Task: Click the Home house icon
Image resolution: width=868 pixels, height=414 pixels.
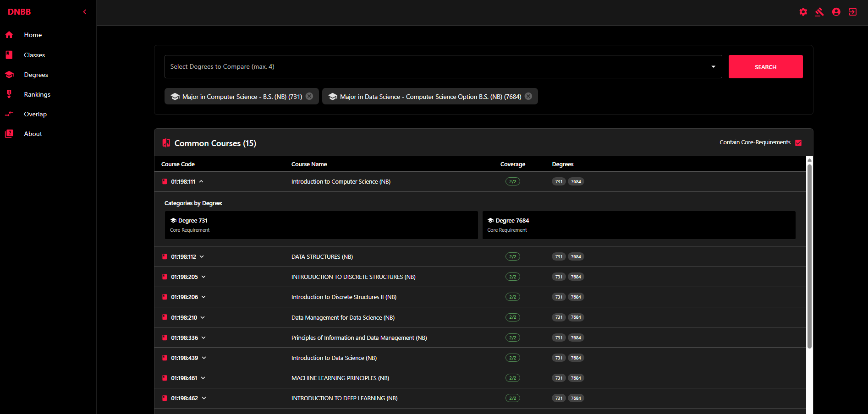Action: click(x=9, y=35)
